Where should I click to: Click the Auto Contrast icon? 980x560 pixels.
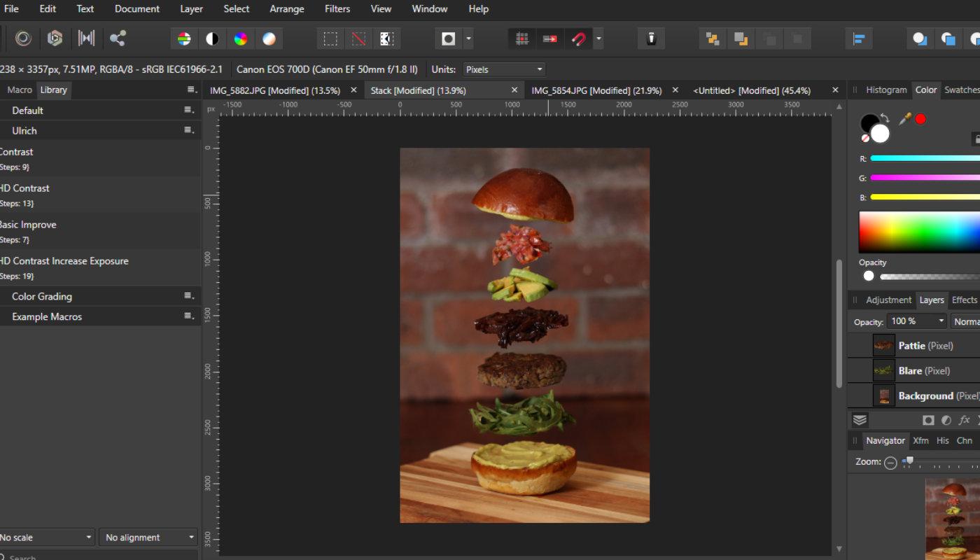tap(212, 38)
